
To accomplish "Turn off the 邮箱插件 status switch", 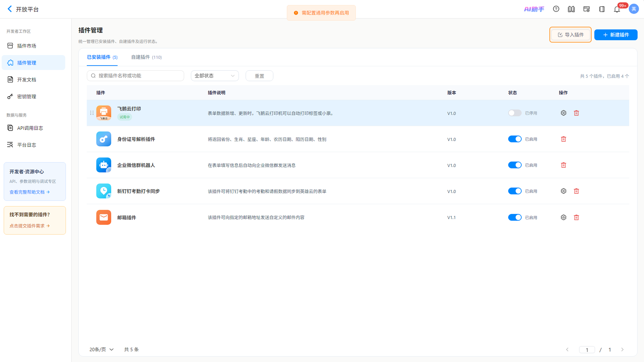I will (515, 217).
